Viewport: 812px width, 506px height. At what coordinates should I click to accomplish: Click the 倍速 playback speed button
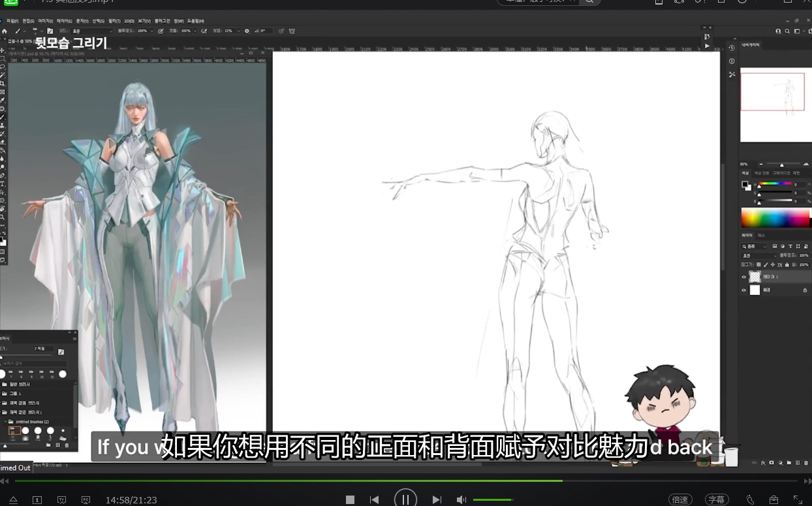(680, 499)
